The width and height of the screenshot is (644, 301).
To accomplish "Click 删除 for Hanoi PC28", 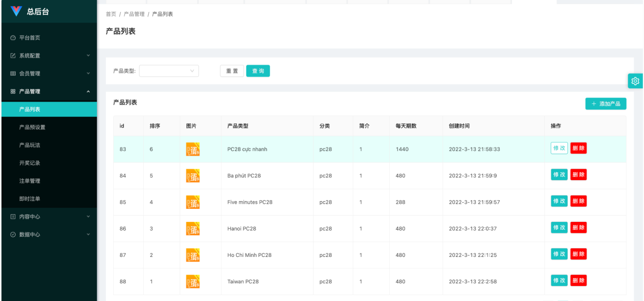I will [579, 227].
